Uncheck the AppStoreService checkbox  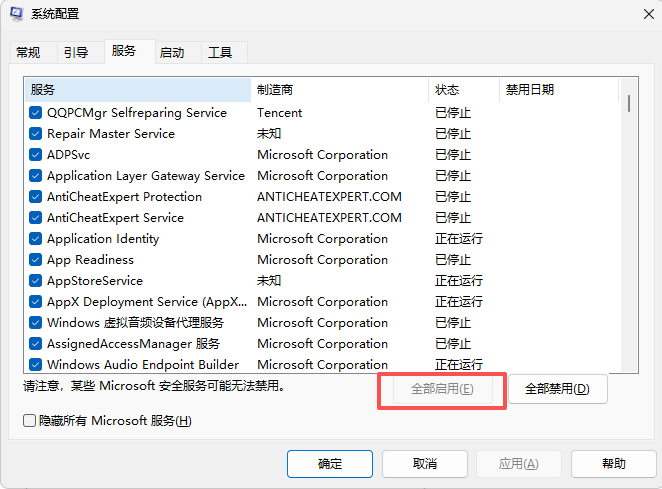coord(35,281)
